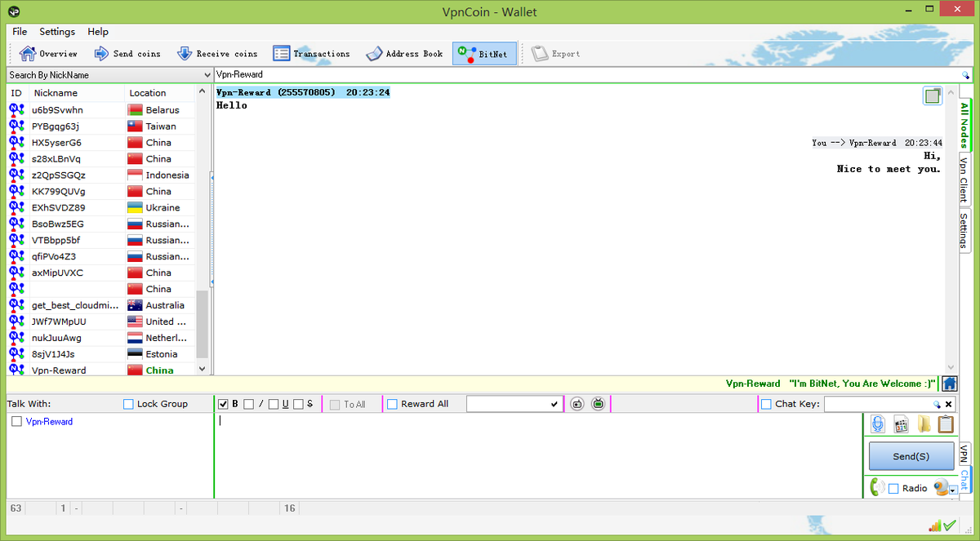
Task: Click the node icon beside z2QpSSGQz
Action: click(16, 175)
